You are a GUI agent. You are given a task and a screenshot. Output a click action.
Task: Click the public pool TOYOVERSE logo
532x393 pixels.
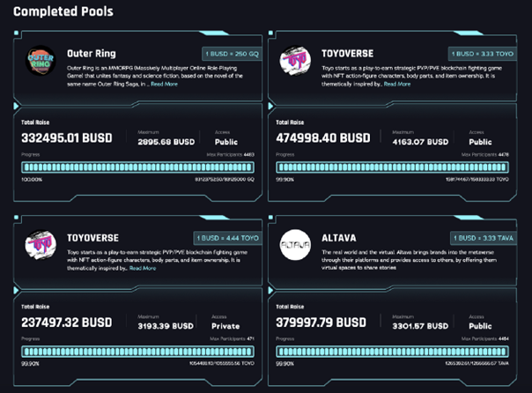click(295, 61)
